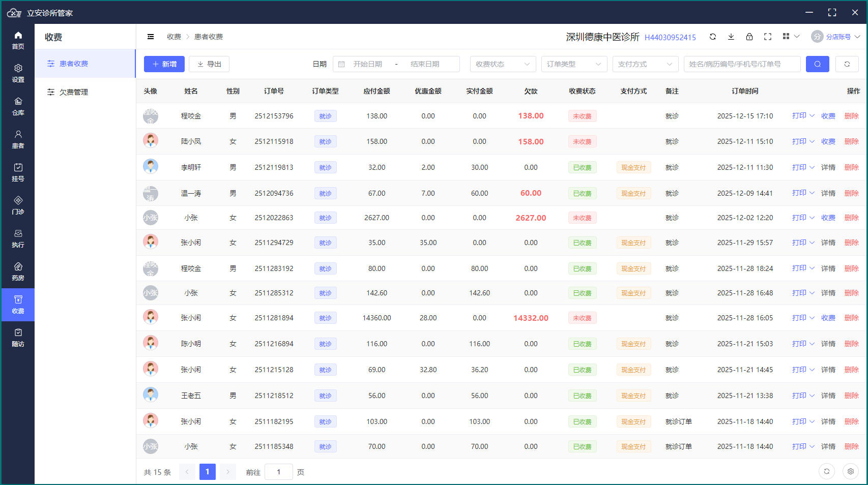Expand 打印 dropdown for order 2511281894
Screen dimensions: 868x485
(x=803, y=318)
